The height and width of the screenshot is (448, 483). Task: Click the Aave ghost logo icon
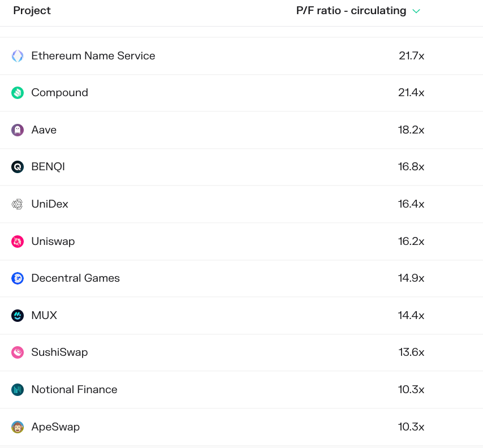tap(18, 130)
